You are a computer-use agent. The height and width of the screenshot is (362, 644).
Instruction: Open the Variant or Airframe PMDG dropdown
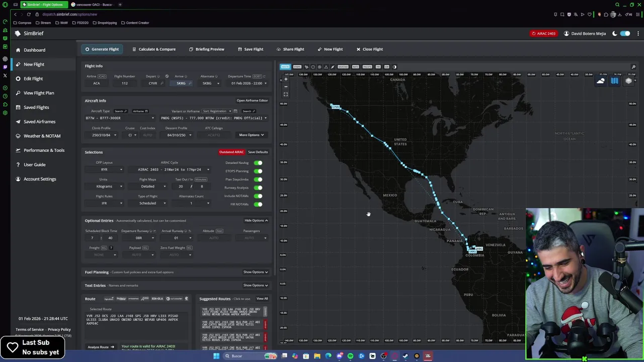point(213,118)
